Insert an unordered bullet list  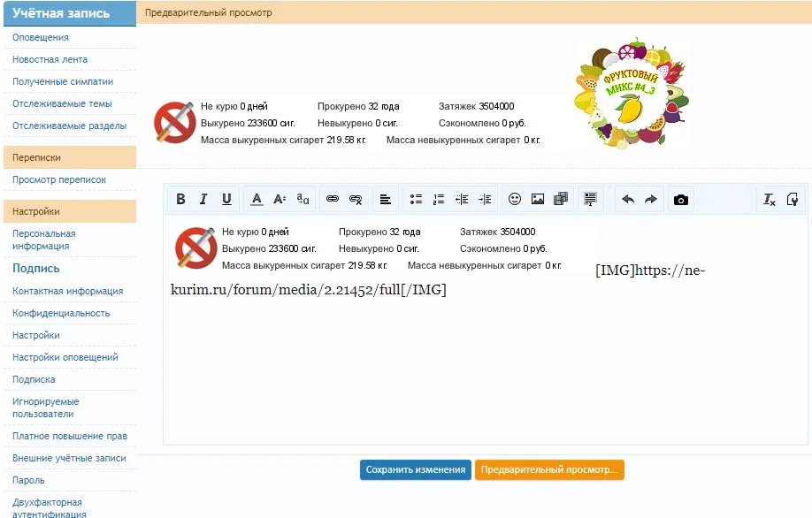point(416,199)
